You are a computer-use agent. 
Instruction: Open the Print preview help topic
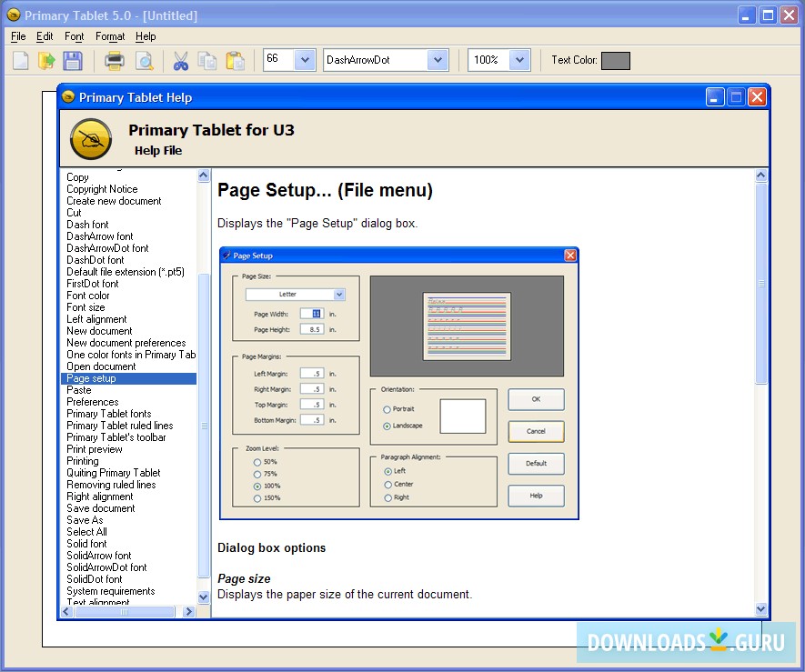click(95, 449)
